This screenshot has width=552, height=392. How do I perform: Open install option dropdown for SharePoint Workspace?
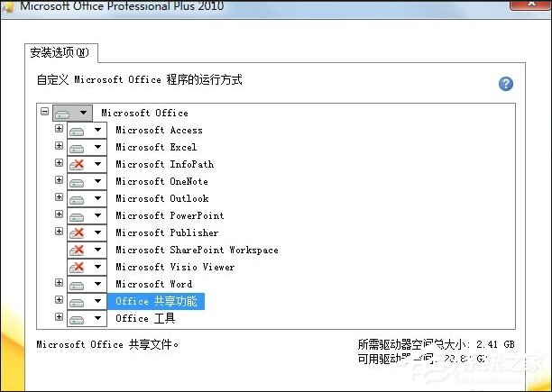point(87,250)
